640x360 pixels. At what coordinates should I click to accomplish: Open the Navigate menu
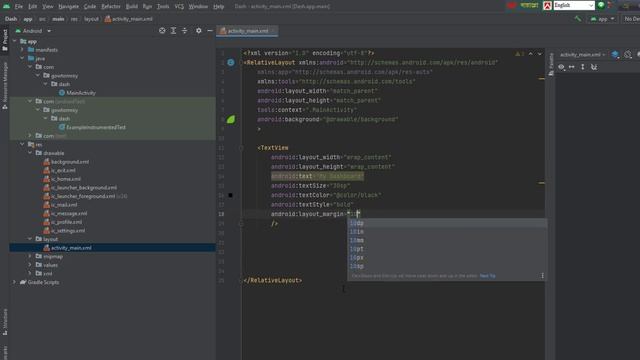click(x=68, y=7)
